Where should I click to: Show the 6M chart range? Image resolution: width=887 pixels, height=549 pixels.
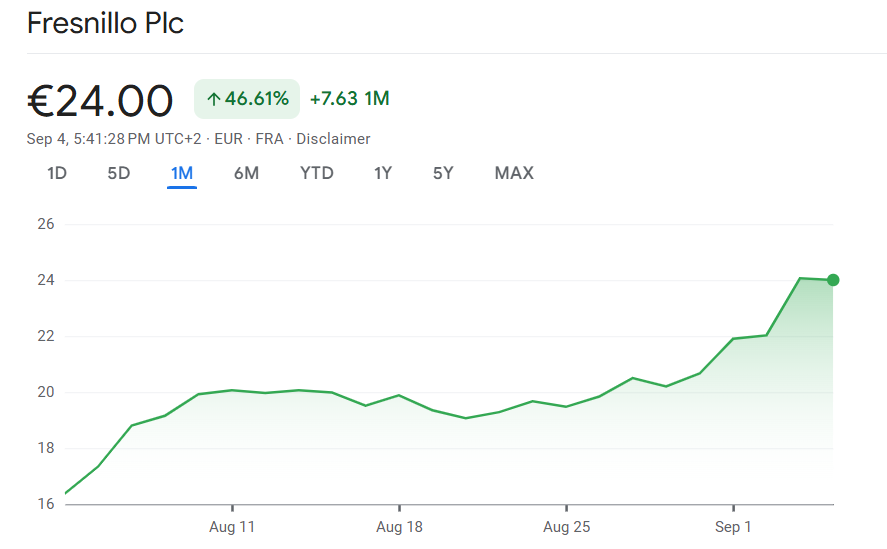tap(246, 173)
